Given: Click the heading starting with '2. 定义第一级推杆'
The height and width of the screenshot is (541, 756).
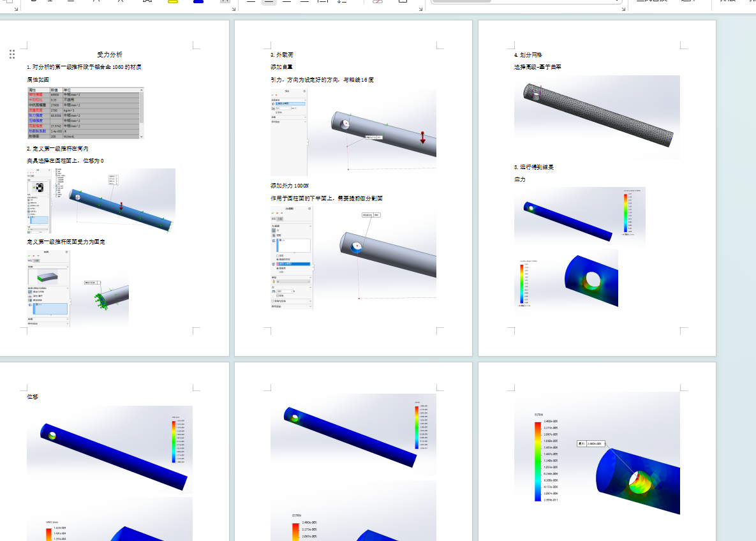Looking at the screenshot, I should coord(57,149).
